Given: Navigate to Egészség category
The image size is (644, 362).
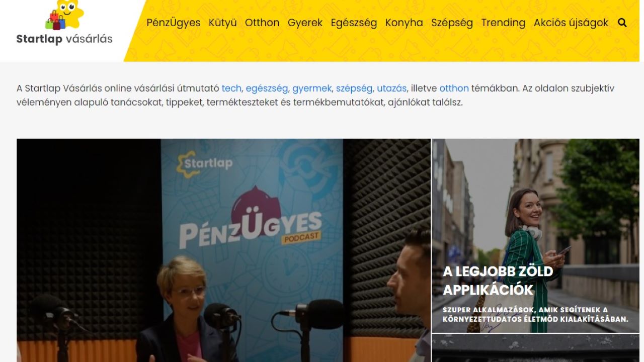Looking at the screenshot, I should pyautogui.click(x=354, y=23).
